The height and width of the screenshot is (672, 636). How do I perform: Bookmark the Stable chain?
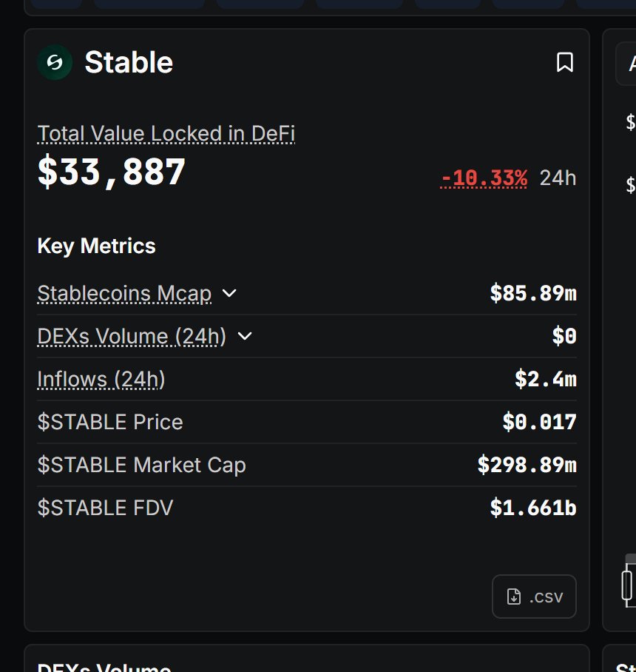(x=564, y=63)
